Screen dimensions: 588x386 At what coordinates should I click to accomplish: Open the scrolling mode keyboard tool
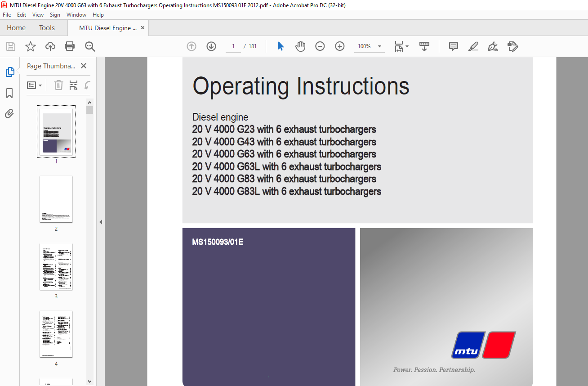click(x=424, y=46)
